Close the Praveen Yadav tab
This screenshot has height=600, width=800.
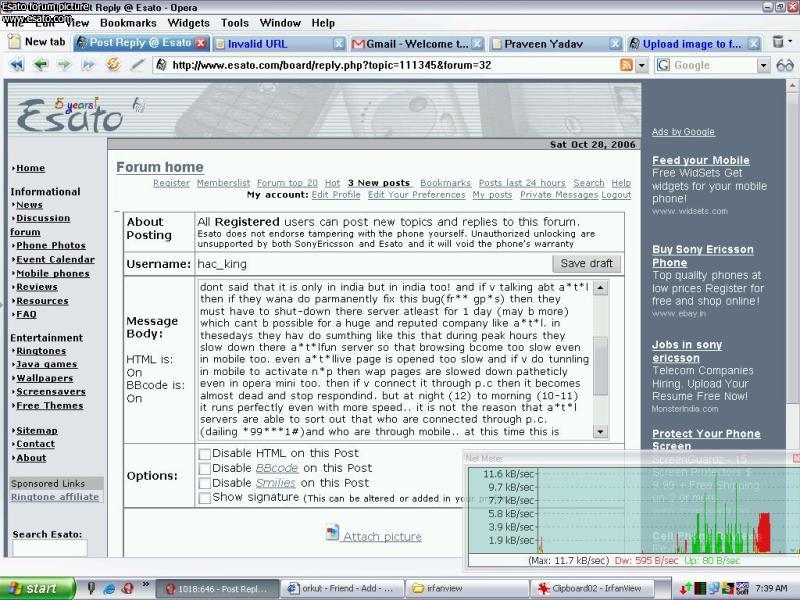615,44
